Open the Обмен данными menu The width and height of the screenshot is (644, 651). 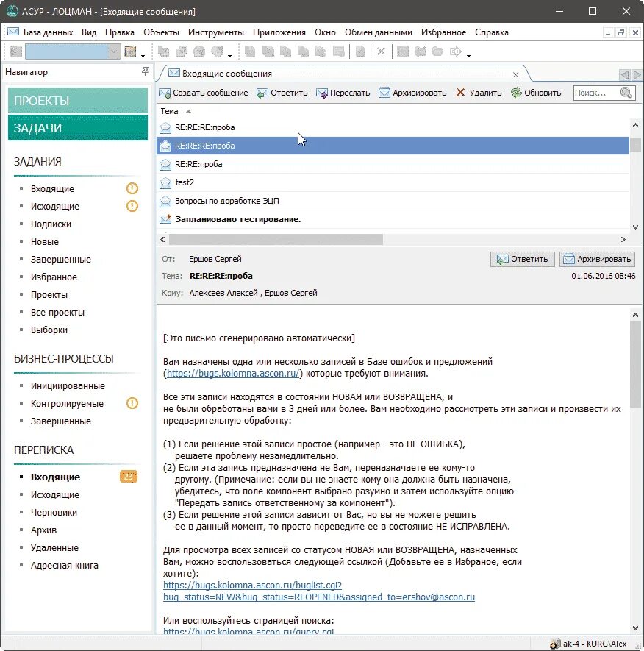(379, 32)
